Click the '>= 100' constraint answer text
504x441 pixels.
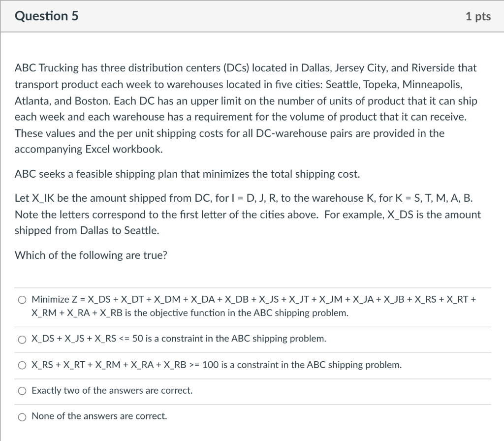[217, 365]
